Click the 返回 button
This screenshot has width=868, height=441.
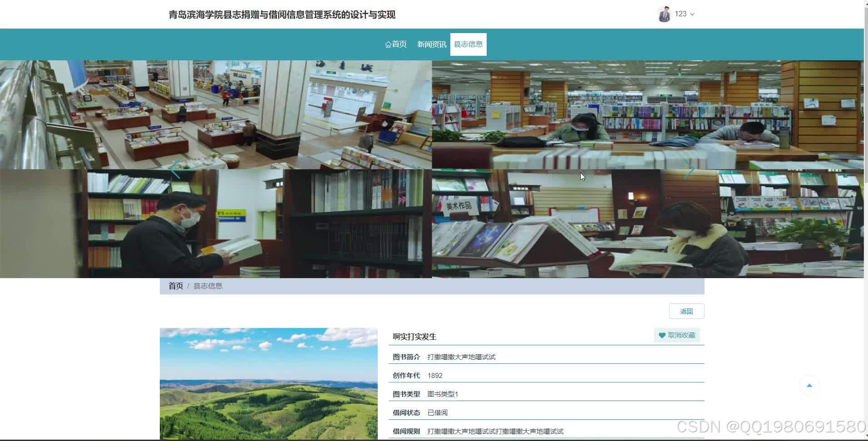pyautogui.click(x=686, y=311)
